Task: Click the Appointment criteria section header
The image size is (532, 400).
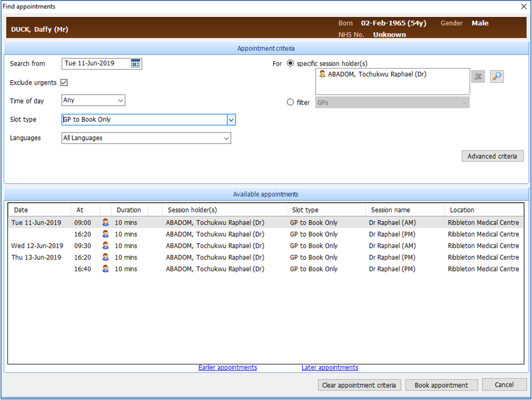Action: (x=266, y=49)
